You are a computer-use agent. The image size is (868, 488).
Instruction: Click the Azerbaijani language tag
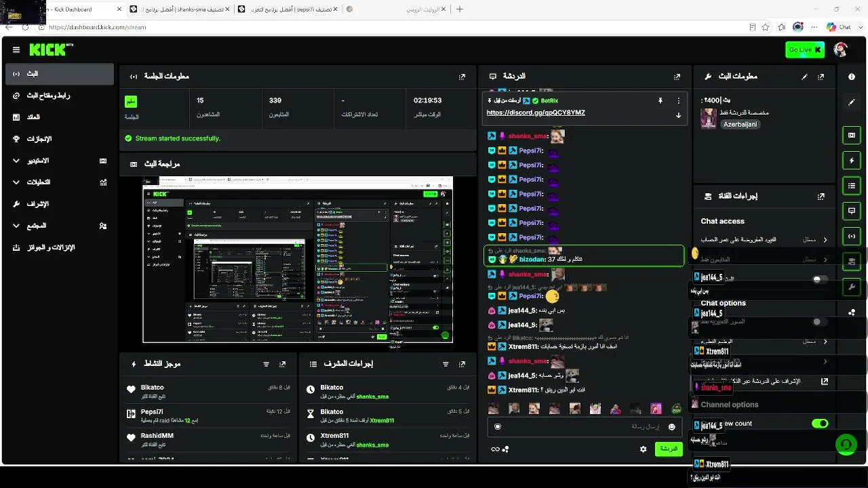point(741,125)
